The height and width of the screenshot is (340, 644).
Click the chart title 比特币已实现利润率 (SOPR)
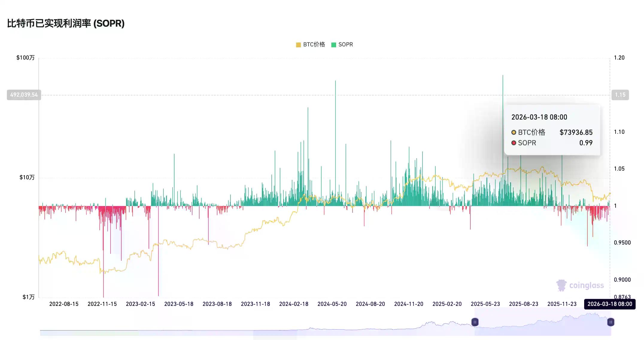tap(66, 23)
